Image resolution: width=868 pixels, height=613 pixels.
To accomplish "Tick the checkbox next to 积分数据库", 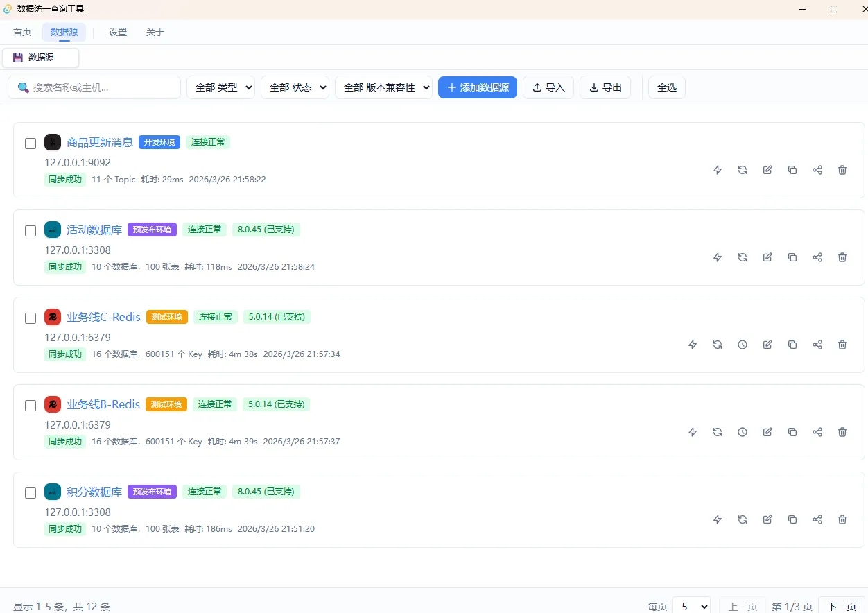I will point(31,493).
